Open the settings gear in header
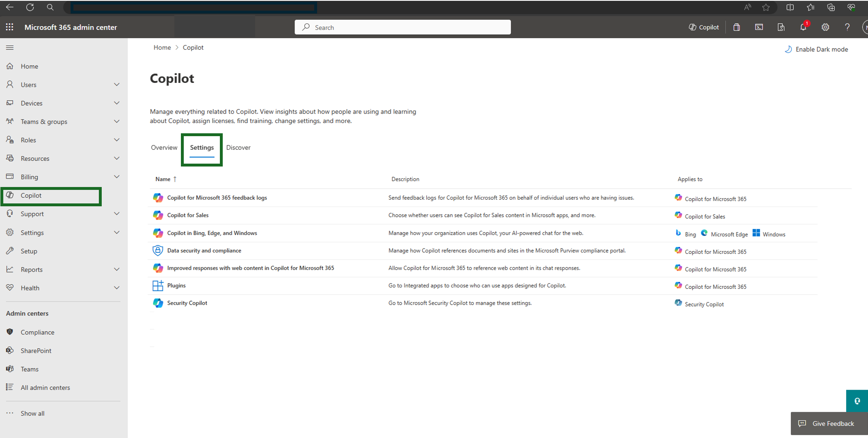Viewport: 868px width, 438px height. click(x=825, y=27)
